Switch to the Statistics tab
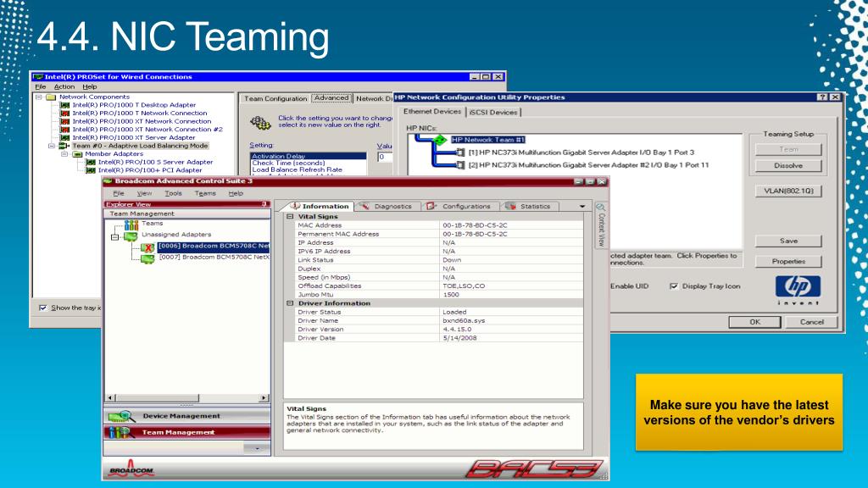Viewport: 868px width, 488px height. [529, 207]
